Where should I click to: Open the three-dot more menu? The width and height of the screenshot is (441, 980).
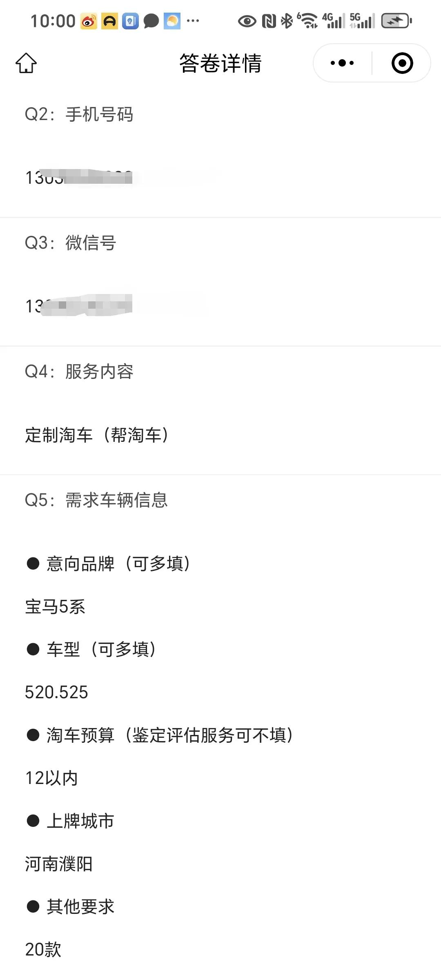coord(342,63)
